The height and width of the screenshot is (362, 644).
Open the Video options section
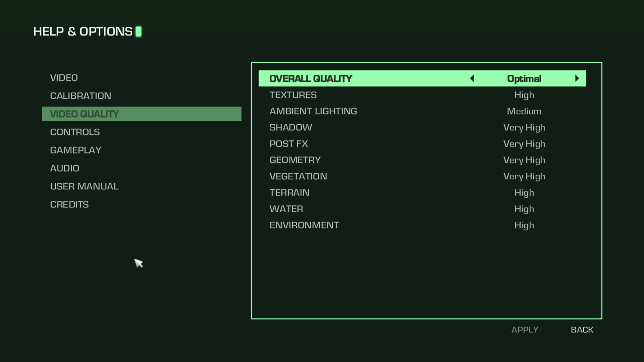[x=64, y=78]
